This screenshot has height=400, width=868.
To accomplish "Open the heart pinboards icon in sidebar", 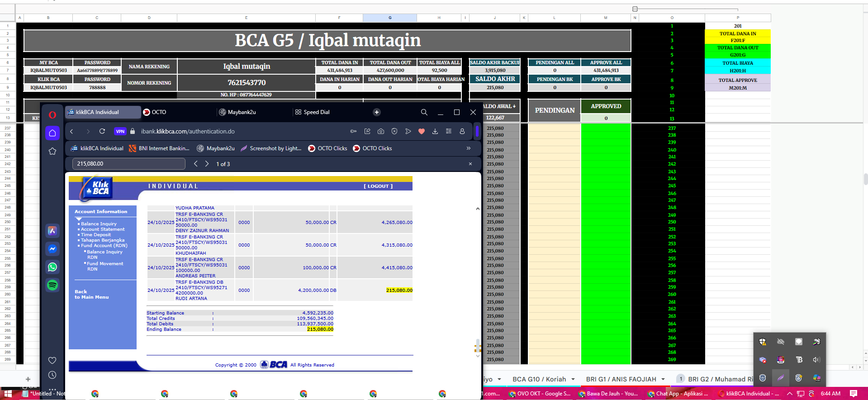I will click(52, 360).
